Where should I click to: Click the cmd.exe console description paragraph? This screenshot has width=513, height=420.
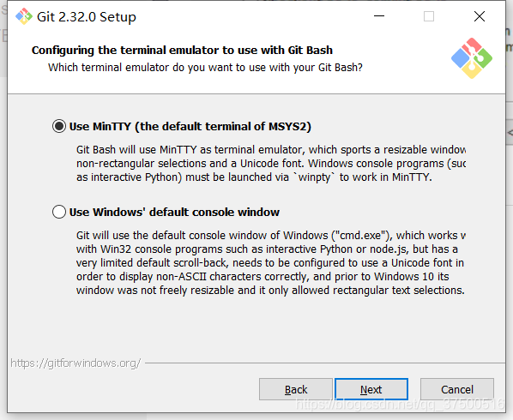270,263
